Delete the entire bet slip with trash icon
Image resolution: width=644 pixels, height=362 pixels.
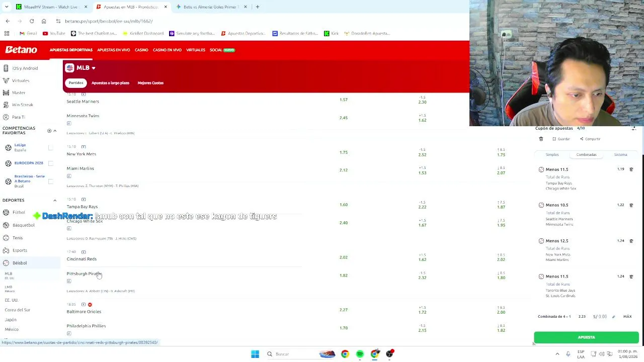(x=541, y=139)
